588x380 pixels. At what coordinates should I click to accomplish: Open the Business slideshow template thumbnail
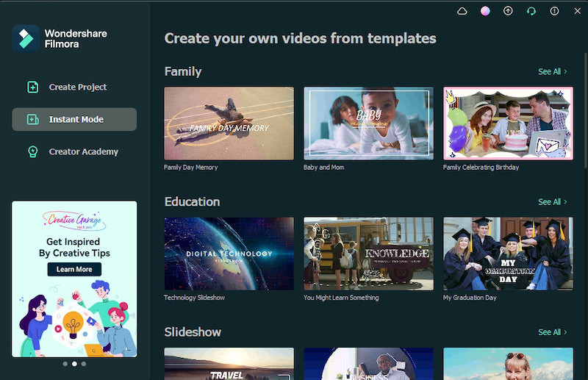pyautogui.click(x=368, y=364)
